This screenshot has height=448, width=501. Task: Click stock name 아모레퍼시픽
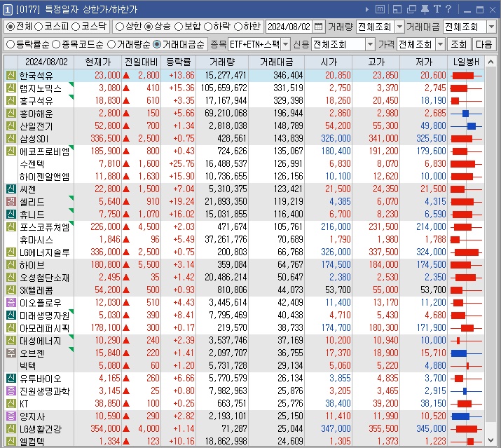tap(44, 328)
